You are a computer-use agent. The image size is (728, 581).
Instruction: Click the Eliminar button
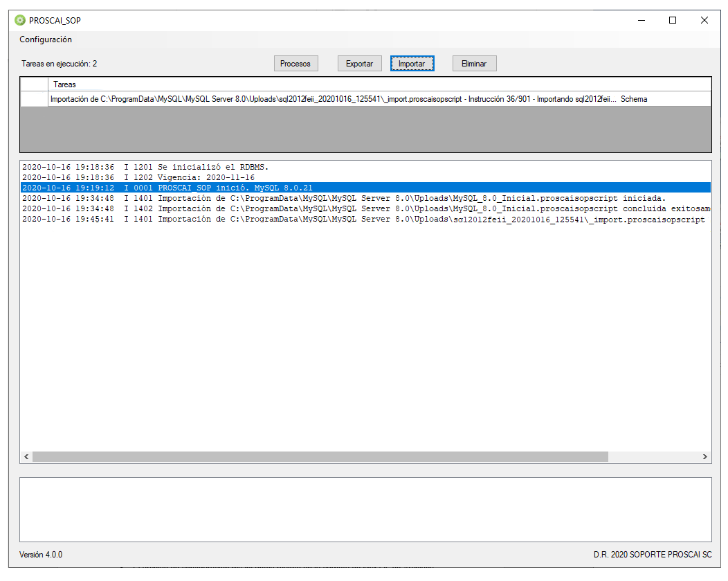[475, 64]
